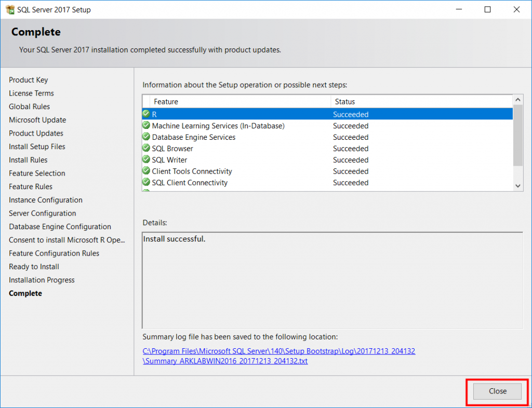This screenshot has width=532, height=408.
Task: Click the bold Complete step in sidebar
Action: pos(25,293)
